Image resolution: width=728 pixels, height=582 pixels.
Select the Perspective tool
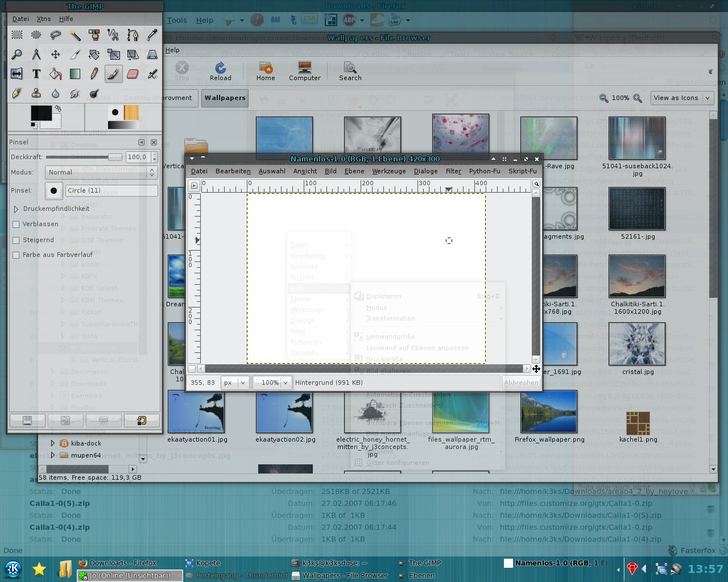point(152,55)
